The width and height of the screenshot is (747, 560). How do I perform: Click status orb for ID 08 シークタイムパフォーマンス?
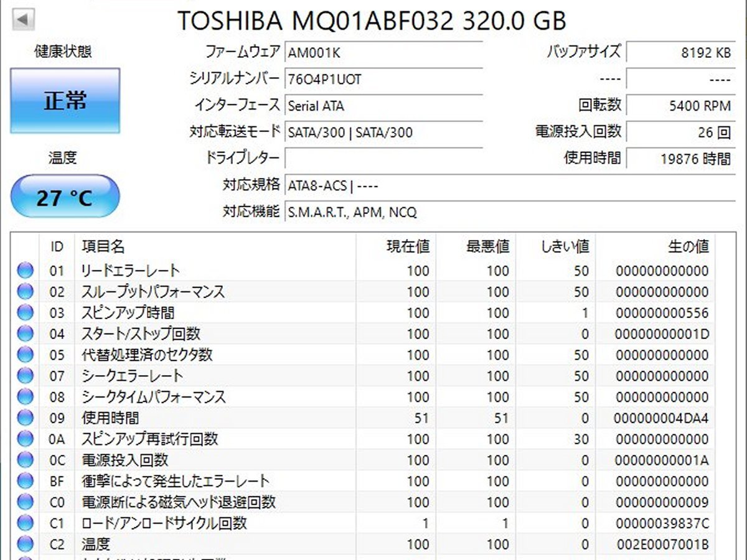click(x=25, y=397)
